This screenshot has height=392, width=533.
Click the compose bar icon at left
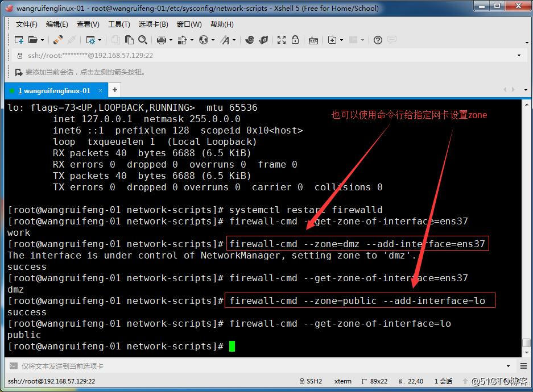pyautogui.click(x=13, y=366)
